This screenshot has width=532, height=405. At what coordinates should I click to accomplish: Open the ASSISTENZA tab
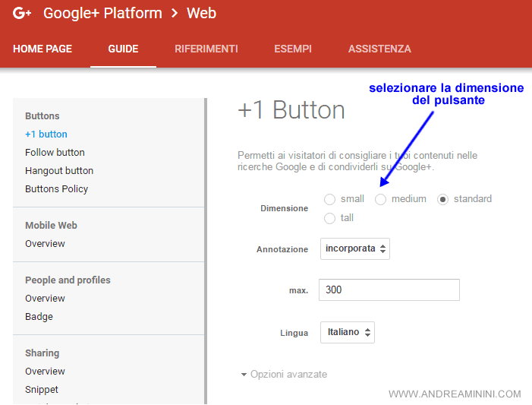(379, 49)
